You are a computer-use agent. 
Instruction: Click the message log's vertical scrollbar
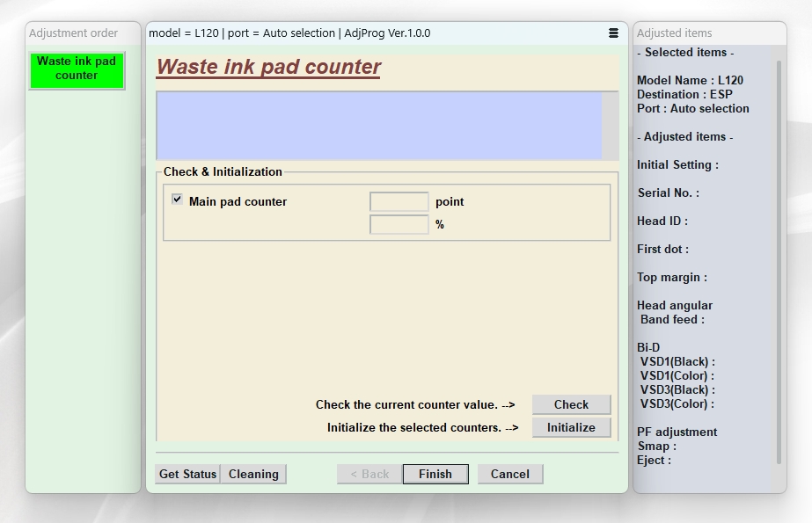pos(611,126)
